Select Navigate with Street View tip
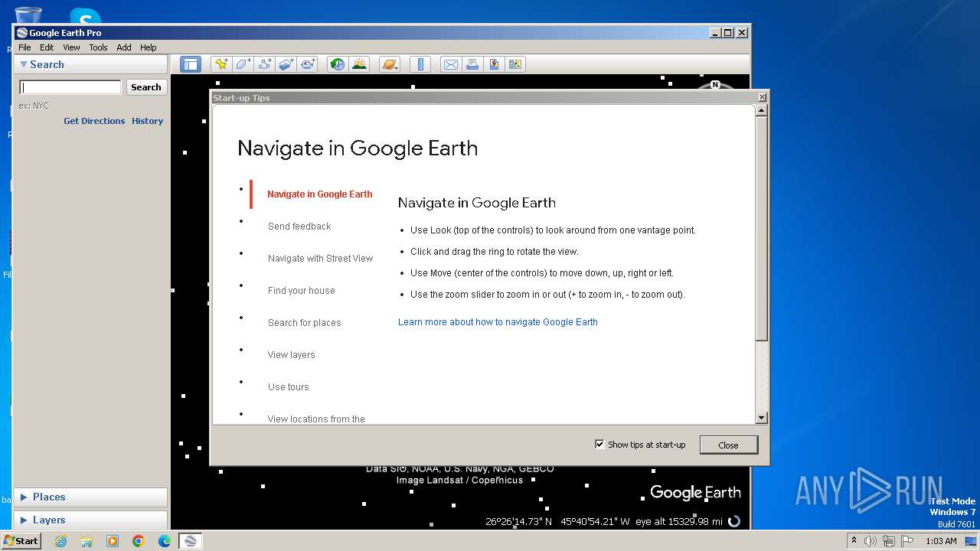The width and height of the screenshot is (980, 551). pos(320,259)
